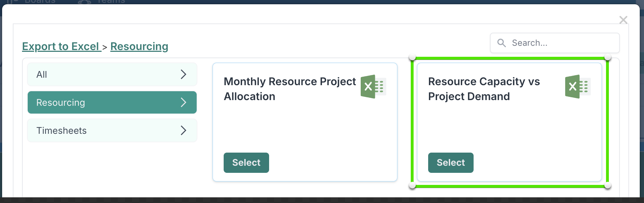This screenshot has height=203, width=644.
Task: Click bottom-left handle of green highlight box
Action: (x=412, y=186)
